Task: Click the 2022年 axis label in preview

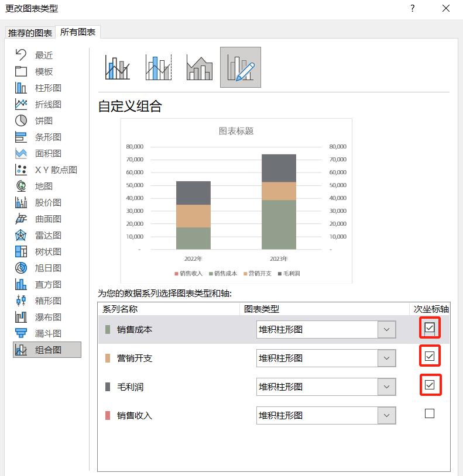Action: point(193,258)
